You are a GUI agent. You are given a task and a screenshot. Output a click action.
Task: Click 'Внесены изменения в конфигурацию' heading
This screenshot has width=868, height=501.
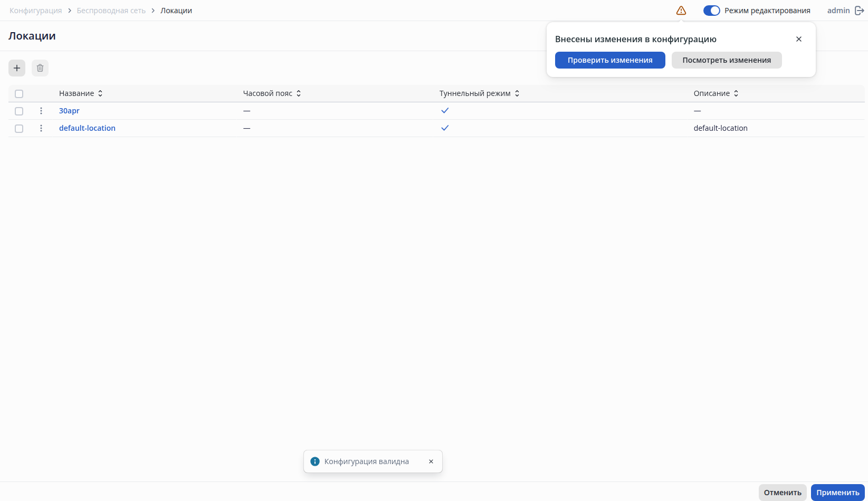click(x=636, y=39)
